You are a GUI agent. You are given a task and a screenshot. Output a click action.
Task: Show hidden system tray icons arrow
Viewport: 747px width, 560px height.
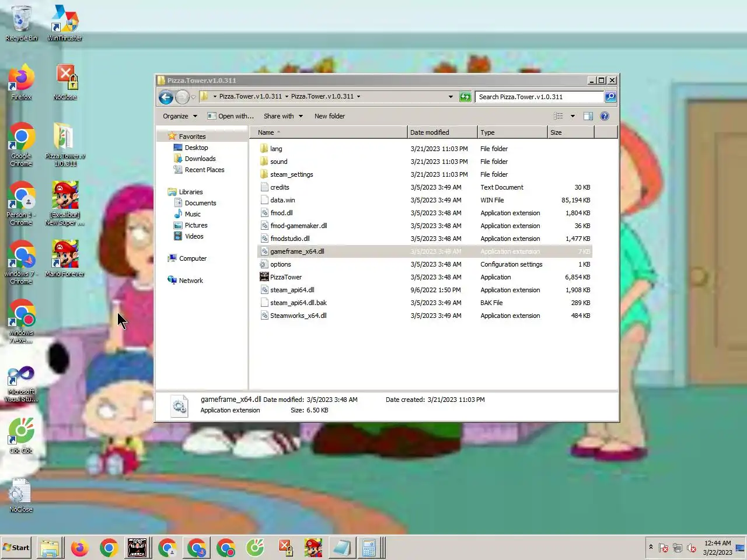(651, 547)
